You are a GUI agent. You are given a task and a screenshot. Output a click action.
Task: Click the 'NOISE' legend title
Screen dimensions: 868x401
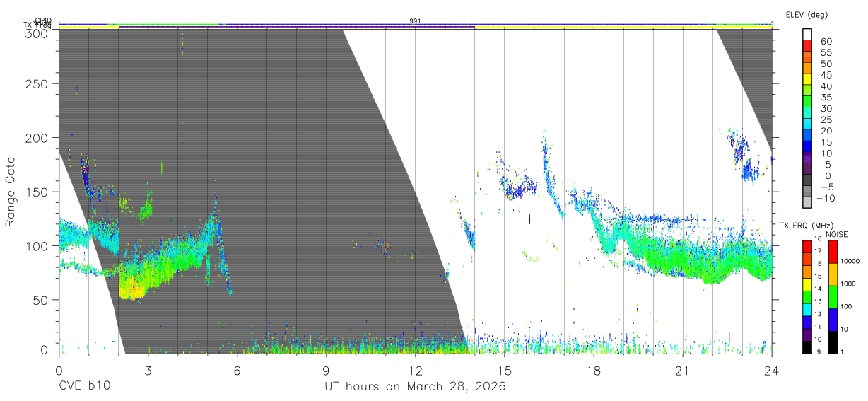click(838, 234)
